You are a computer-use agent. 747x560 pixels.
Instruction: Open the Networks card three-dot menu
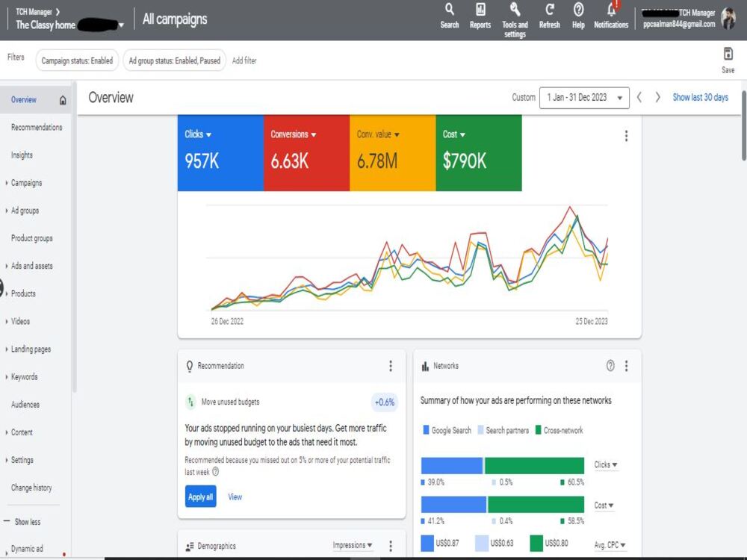(626, 366)
